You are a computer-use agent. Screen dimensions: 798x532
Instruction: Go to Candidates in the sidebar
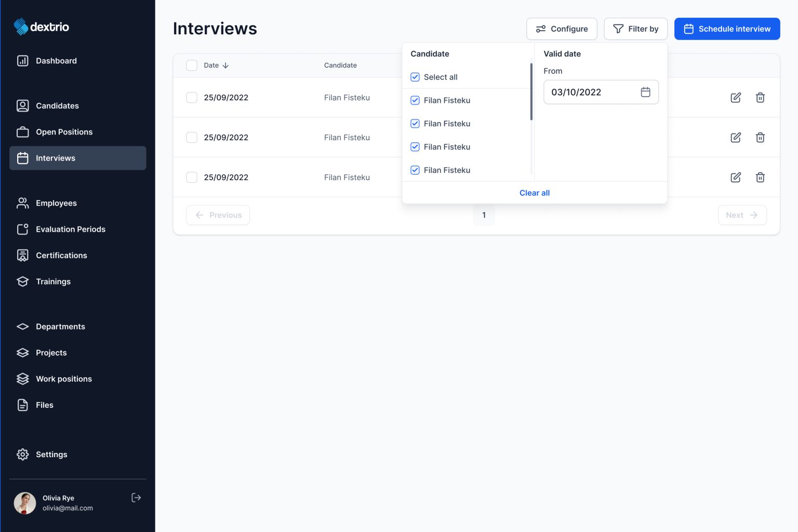point(57,106)
